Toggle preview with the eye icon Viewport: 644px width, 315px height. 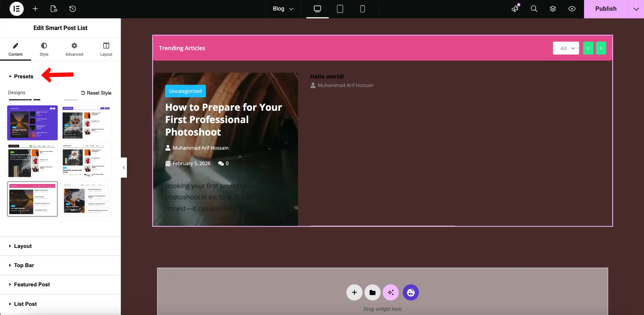click(x=572, y=9)
